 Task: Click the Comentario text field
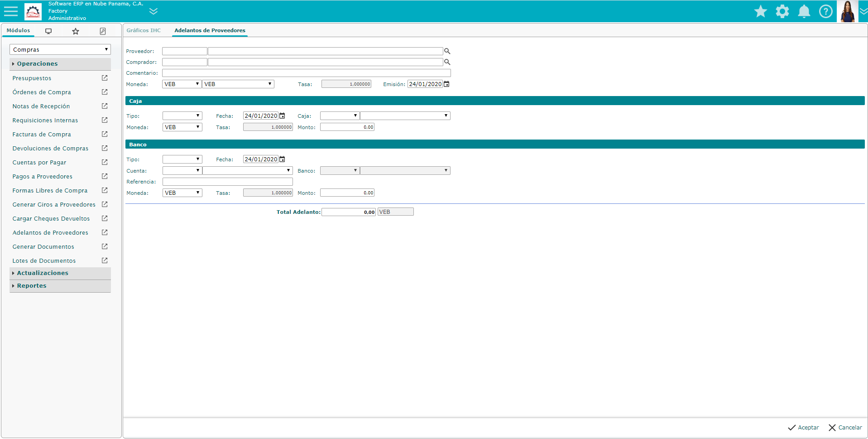306,73
